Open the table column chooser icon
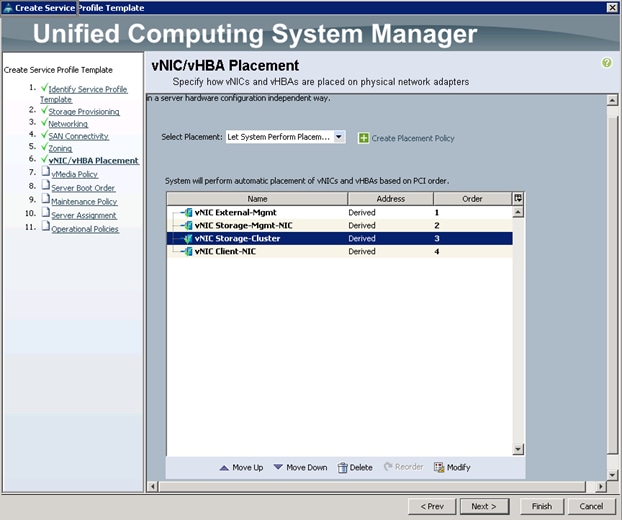This screenshot has height=520, width=622. 518,198
